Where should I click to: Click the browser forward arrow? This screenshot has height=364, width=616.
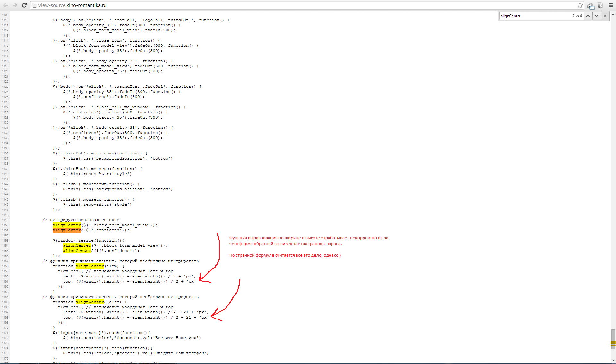[x=15, y=5]
